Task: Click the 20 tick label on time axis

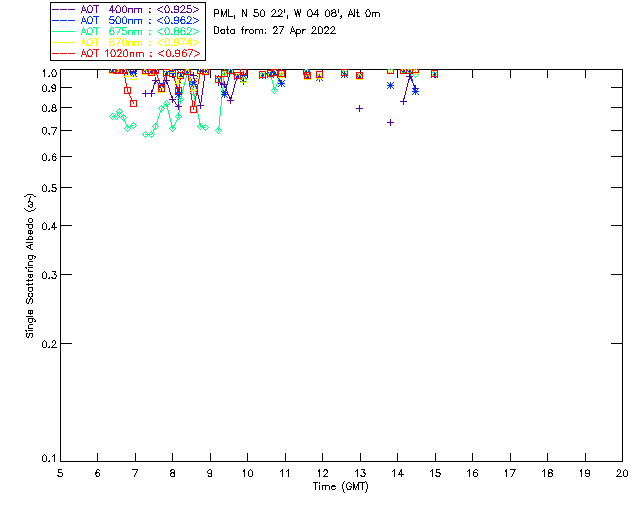Action: click(622, 473)
